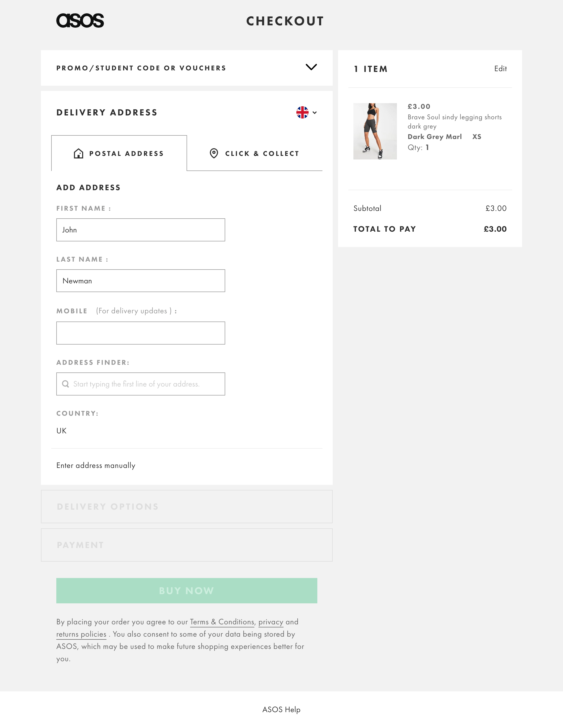Open the returns policies link

tap(82, 634)
